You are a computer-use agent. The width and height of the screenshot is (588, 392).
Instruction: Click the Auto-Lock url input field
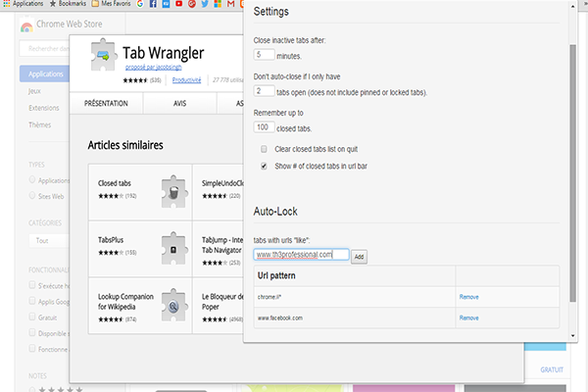pyautogui.click(x=301, y=255)
